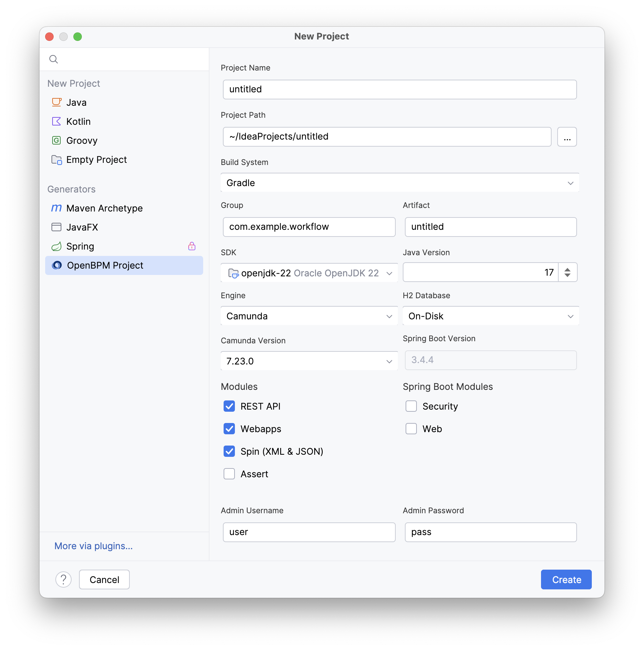
Task: Select the OpenBPM Project swirl icon
Action: (57, 265)
